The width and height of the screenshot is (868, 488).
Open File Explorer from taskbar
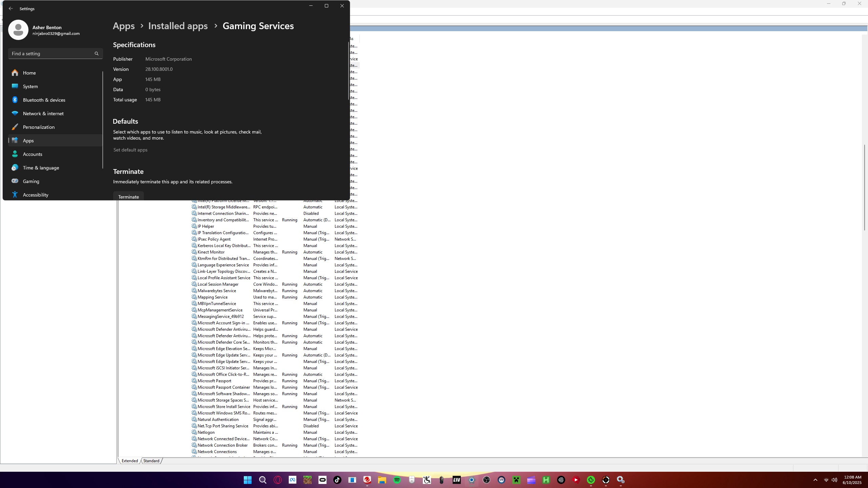point(382,480)
